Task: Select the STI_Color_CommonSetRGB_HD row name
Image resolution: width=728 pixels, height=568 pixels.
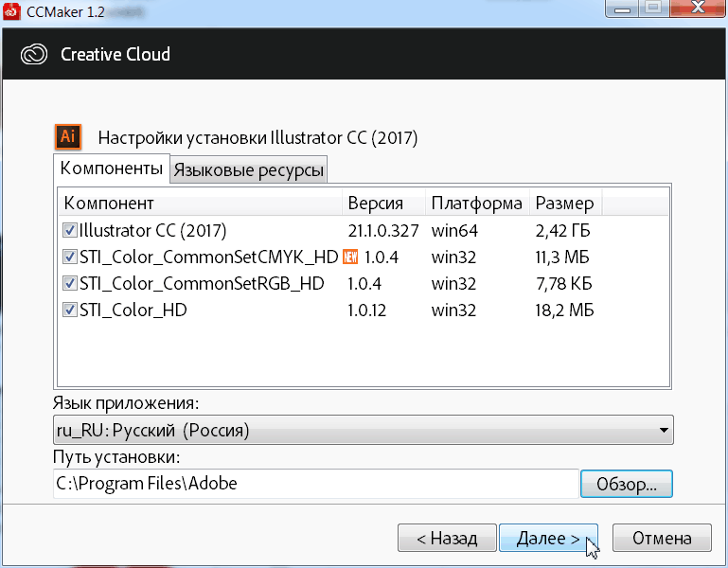Action: 202,283
